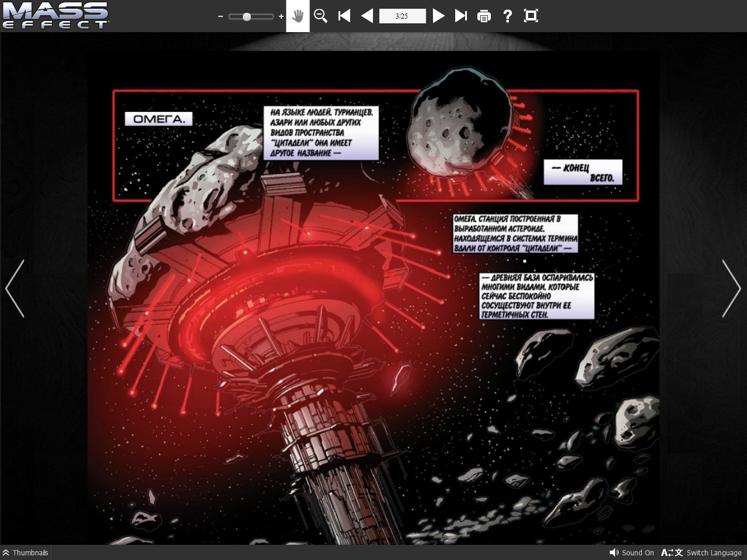Viewport: 747px width, 560px height.
Task: Click the caption starting 'НА ЯЗЫКЕ ЛЮДЕЙ'
Action: tap(321, 132)
